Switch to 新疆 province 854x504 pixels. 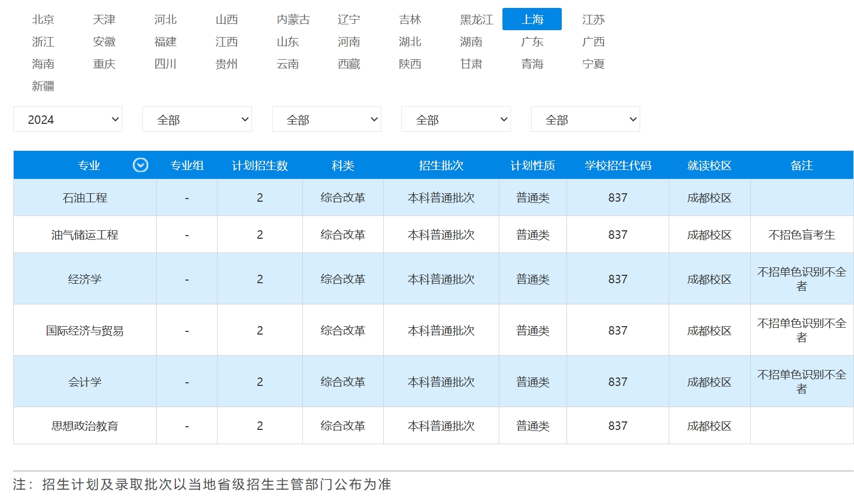[43, 86]
